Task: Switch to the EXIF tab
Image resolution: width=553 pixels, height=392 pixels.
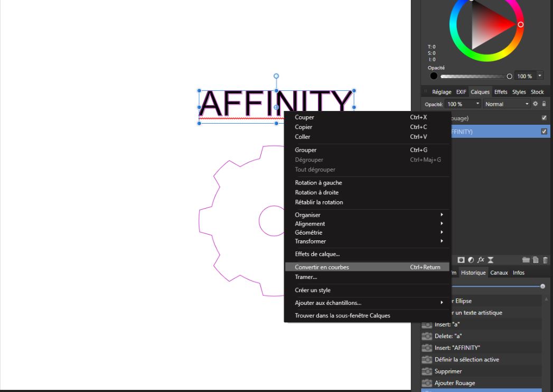Action: (461, 92)
